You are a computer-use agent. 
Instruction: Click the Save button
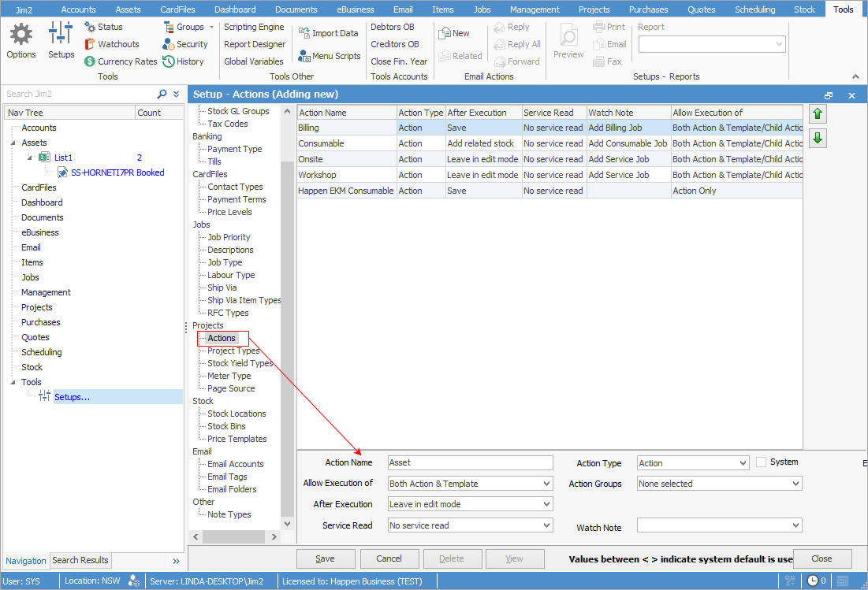pyautogui.click(x=325, y=558)
